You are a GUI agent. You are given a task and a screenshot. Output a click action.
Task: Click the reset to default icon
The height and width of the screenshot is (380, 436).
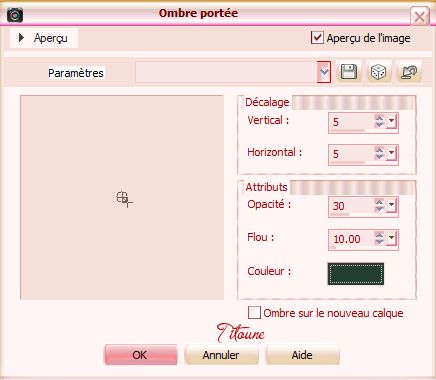[x=409, y=71]
